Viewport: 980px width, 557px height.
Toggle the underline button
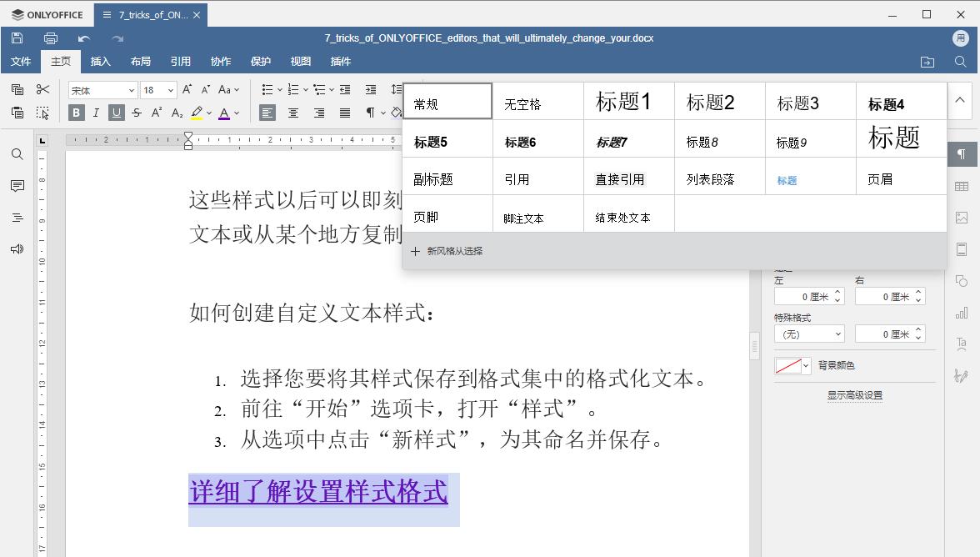(x=116, y=112)
